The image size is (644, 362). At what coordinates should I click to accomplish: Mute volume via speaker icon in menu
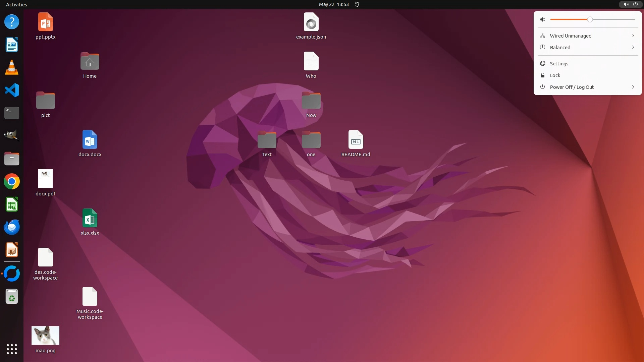pyautogui.click(x=543, y=19)
